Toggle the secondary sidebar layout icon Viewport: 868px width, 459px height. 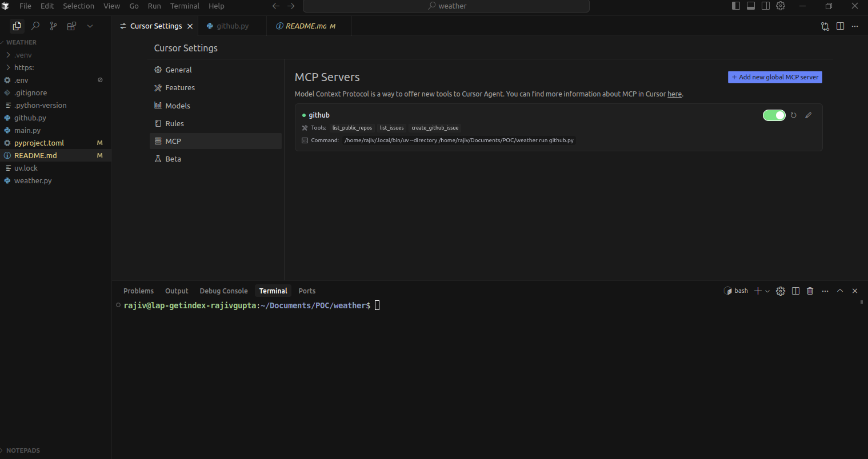point(766,6)
